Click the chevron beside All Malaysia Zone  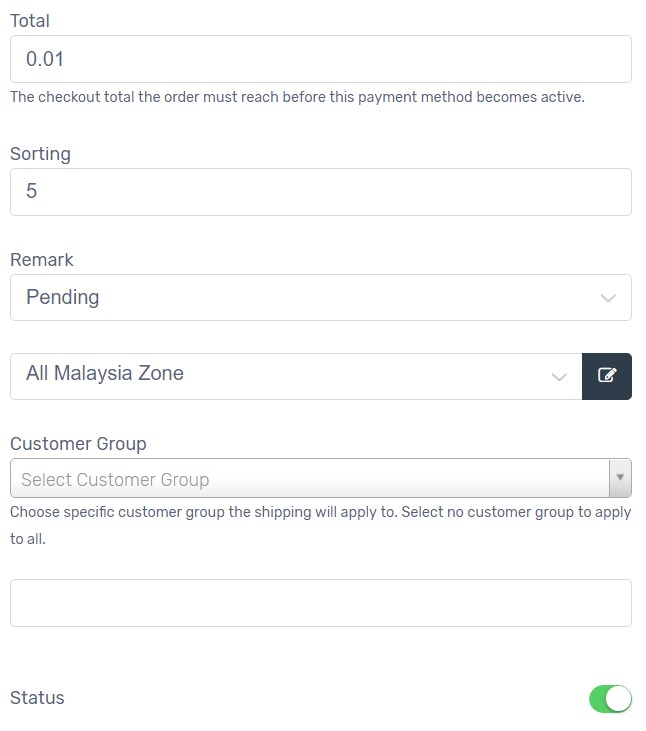click(559, 377)
